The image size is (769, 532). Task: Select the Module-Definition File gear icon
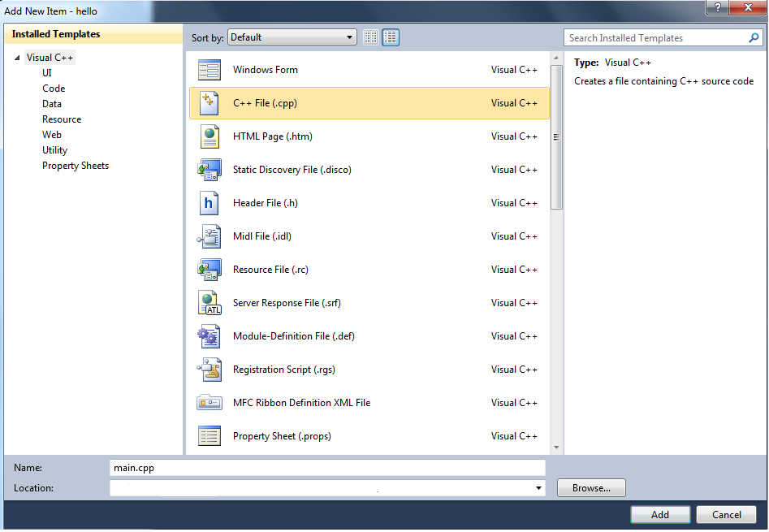tap(210, 336)
